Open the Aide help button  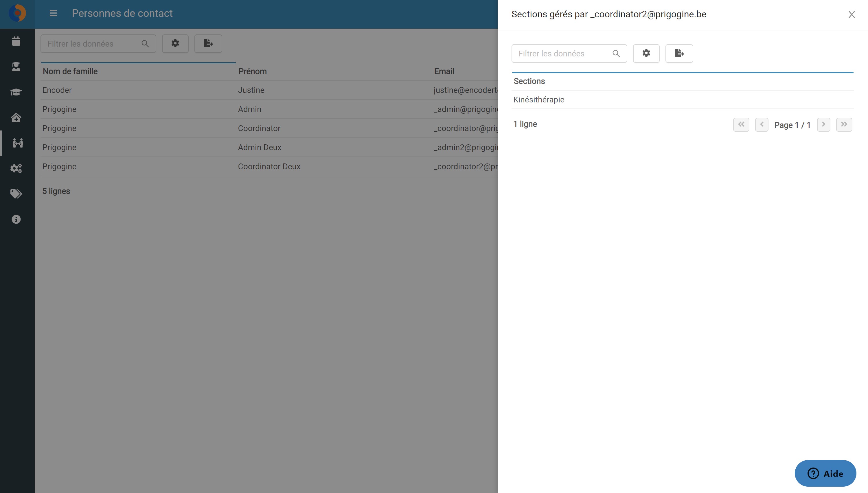tap(825, 473)
